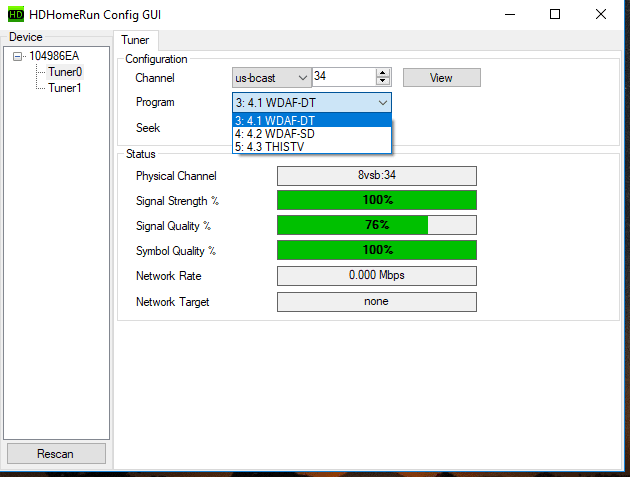Image resolution: width=630 pixels, height=477 pixels.
Task: Click the Device panel header
Action: click(x=26, y=37)
